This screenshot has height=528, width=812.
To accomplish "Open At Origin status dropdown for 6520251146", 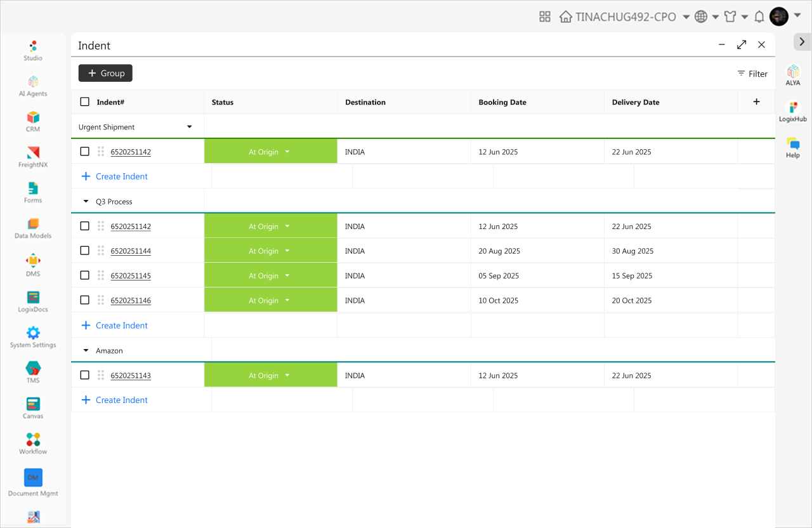I will [x=287, y=301].
